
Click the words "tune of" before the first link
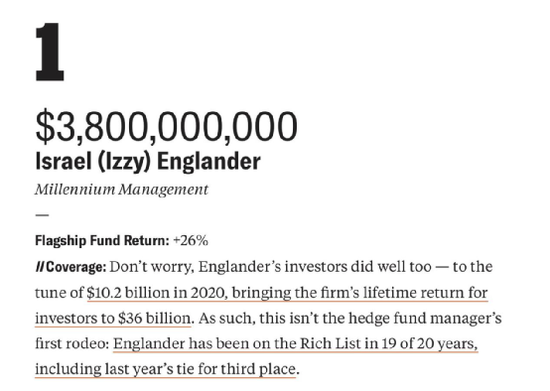pyautogui.click(x=59, y=292)
